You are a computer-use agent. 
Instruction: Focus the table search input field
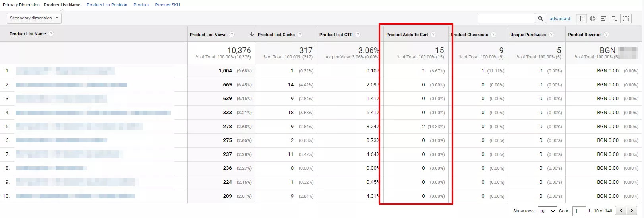click(x=507, y=18)
